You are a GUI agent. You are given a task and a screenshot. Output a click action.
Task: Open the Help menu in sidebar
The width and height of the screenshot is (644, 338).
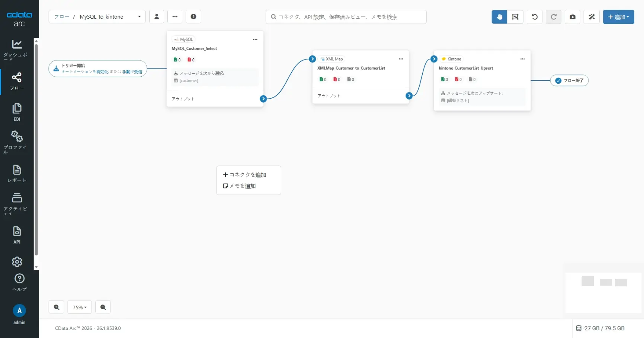click(19, 282)
